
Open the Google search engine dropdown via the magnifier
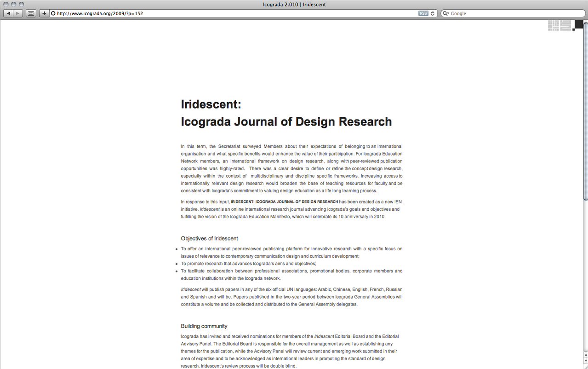point(445,13)
